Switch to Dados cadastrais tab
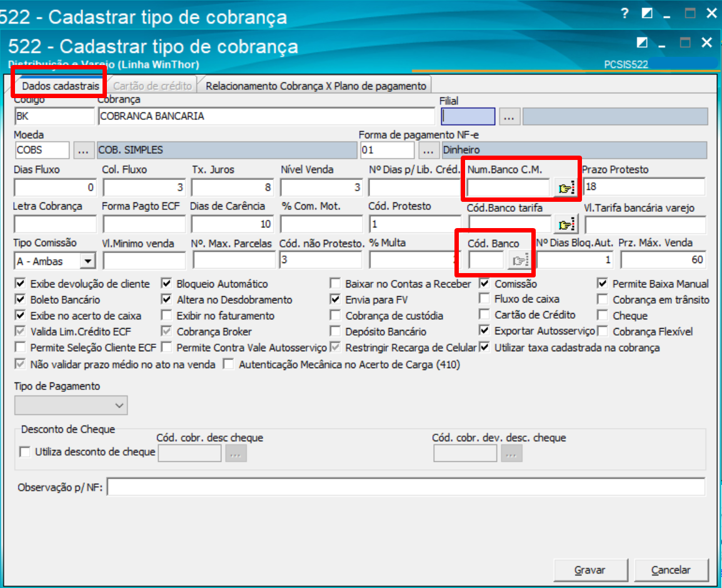This screenshot has height=588, width=722. (60, 86)
